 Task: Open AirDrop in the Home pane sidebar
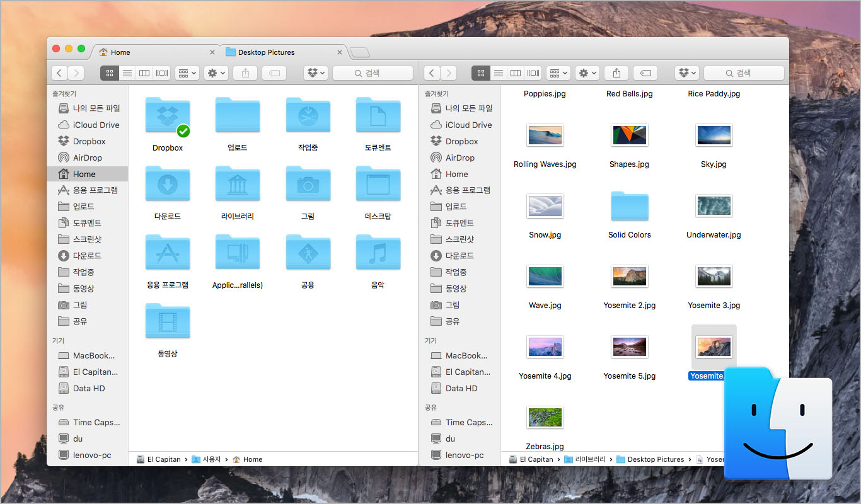87,157
